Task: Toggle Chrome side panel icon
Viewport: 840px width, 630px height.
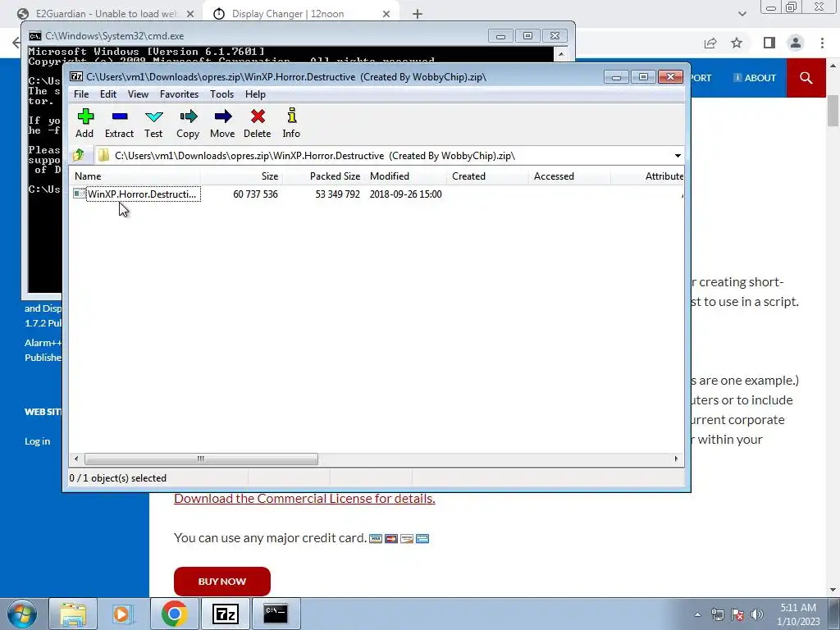Action: [769, 43]
